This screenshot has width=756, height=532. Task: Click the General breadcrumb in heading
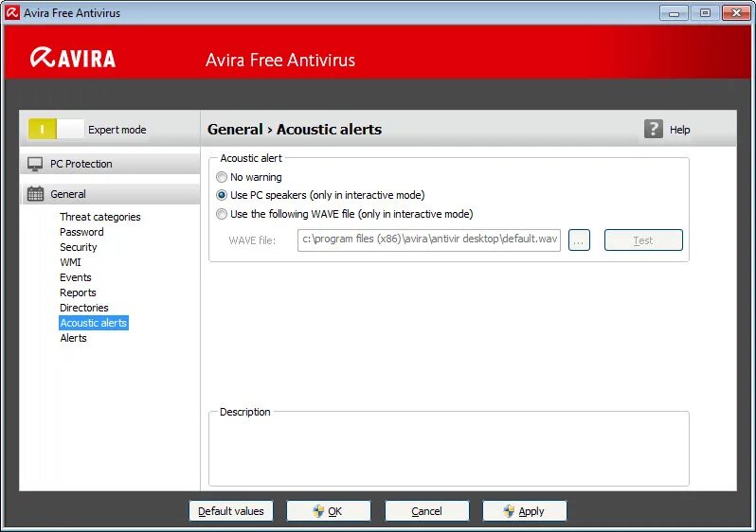235,129
